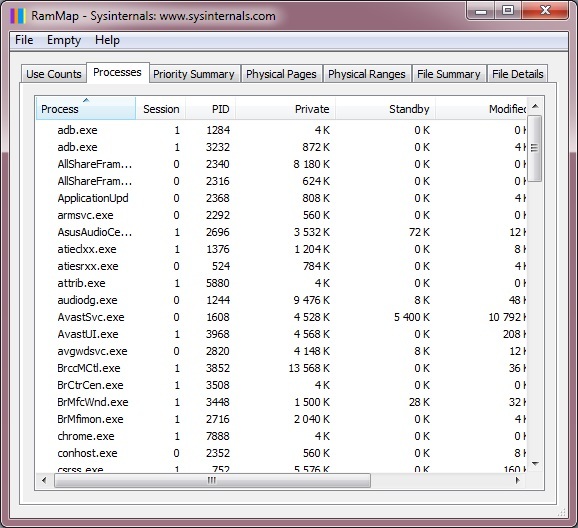
Task: Click Standby value 28 K
Action: click(x=419, y=402)
